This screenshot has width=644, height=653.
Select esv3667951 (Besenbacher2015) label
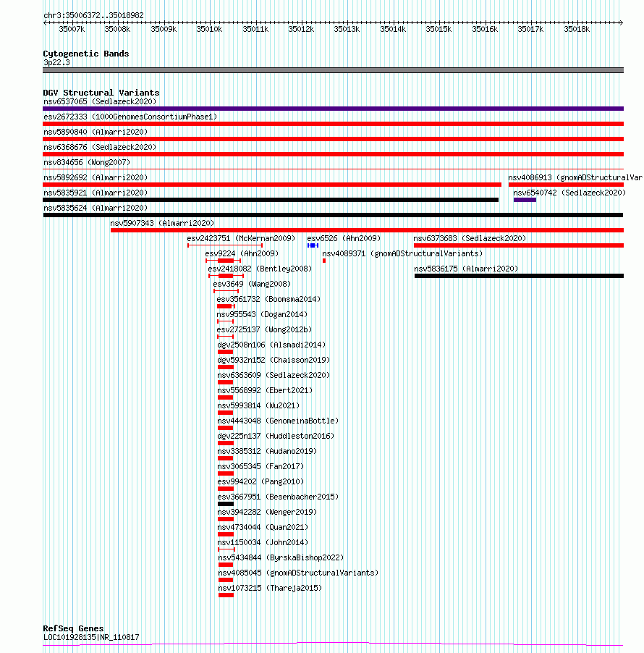278,497
